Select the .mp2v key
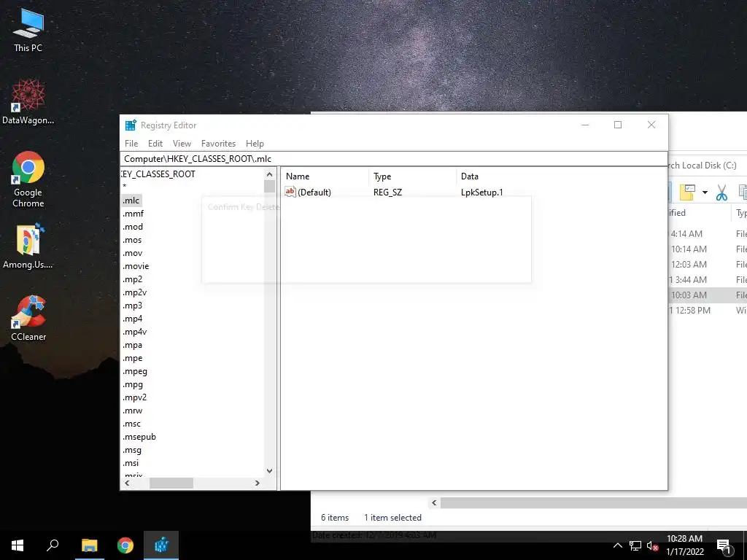The width and height of the screenshot is (747, 560). tap(134, 292)
